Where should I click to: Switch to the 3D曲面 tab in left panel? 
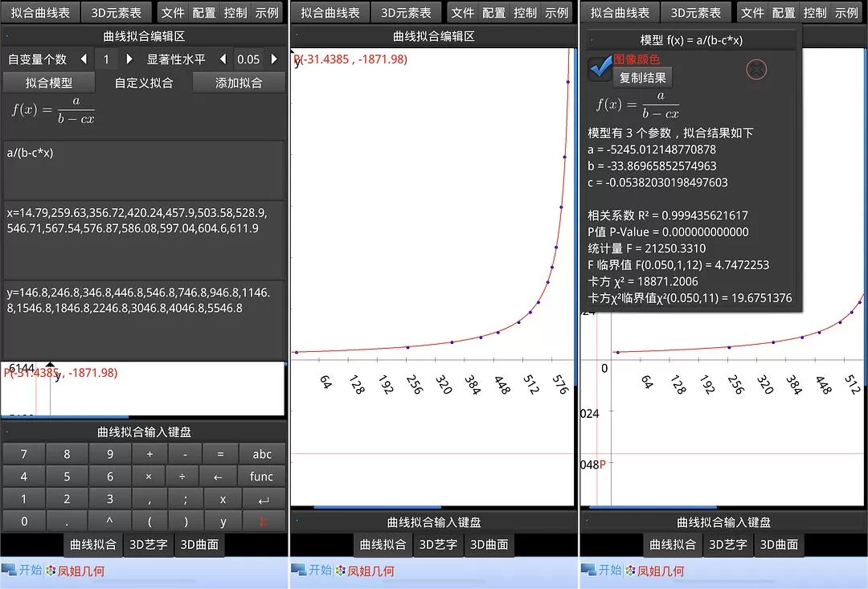199,545
